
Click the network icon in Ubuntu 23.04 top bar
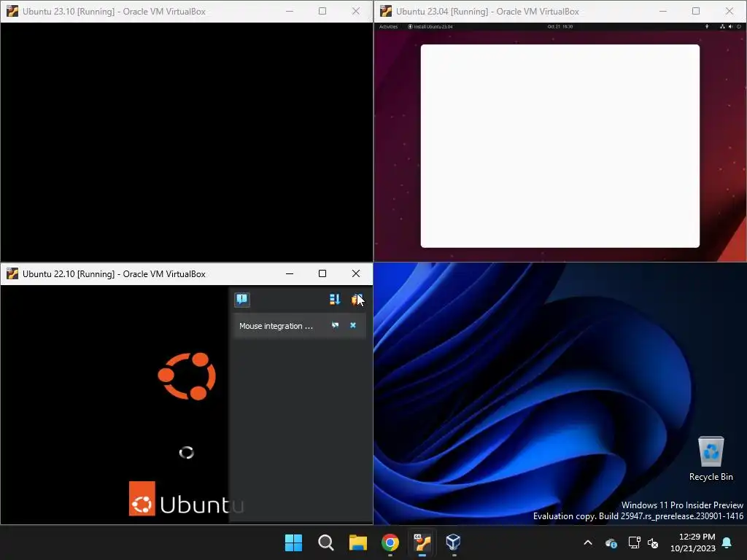pos(723,27)
